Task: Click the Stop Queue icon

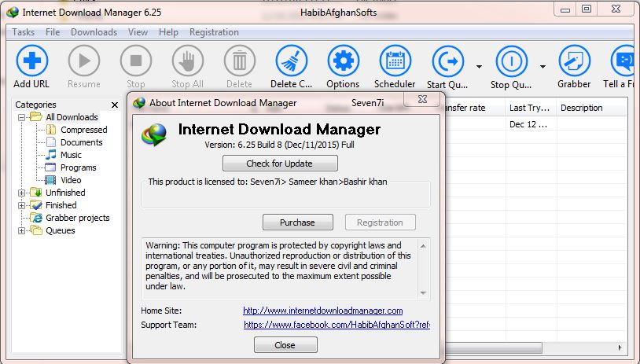Action: pos(511,61)
